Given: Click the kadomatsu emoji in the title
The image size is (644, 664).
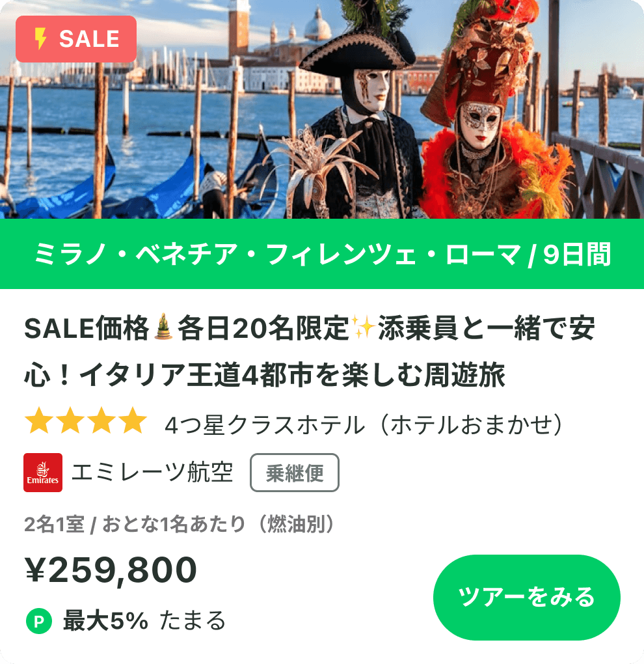Looking at the screenshot, I should point(163,327).
